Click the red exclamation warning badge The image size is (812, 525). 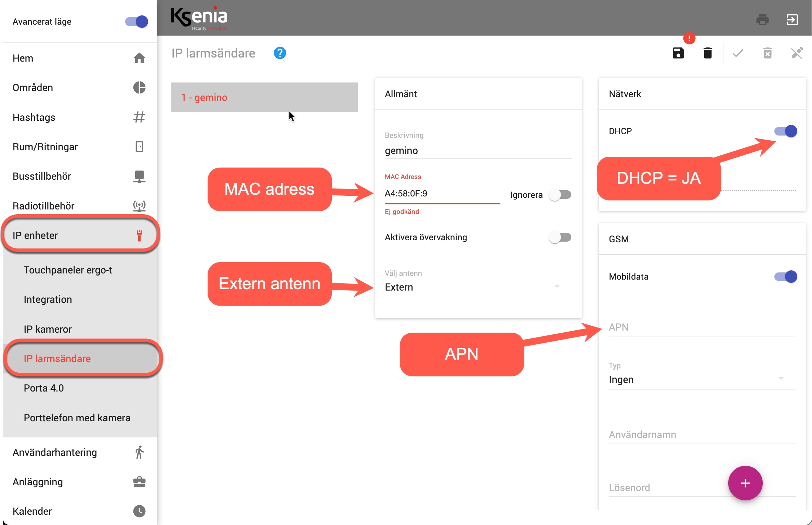pyautogui.click(x=689, y=38)
